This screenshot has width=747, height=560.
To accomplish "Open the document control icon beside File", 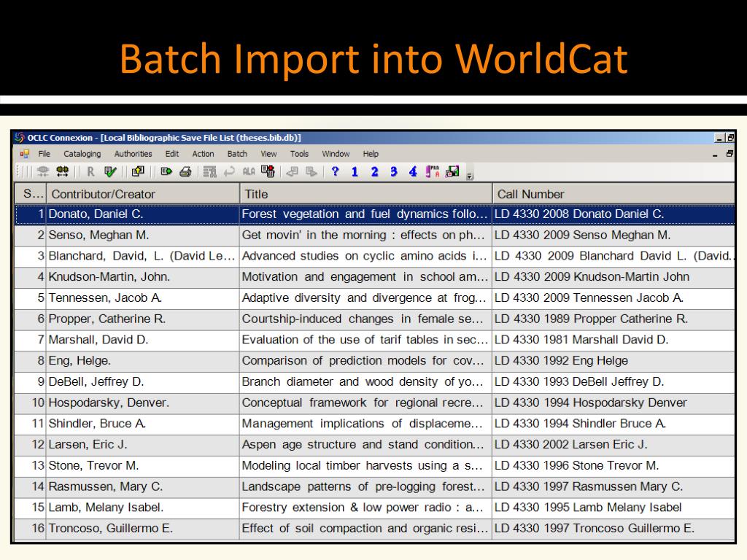I will 24,154.
